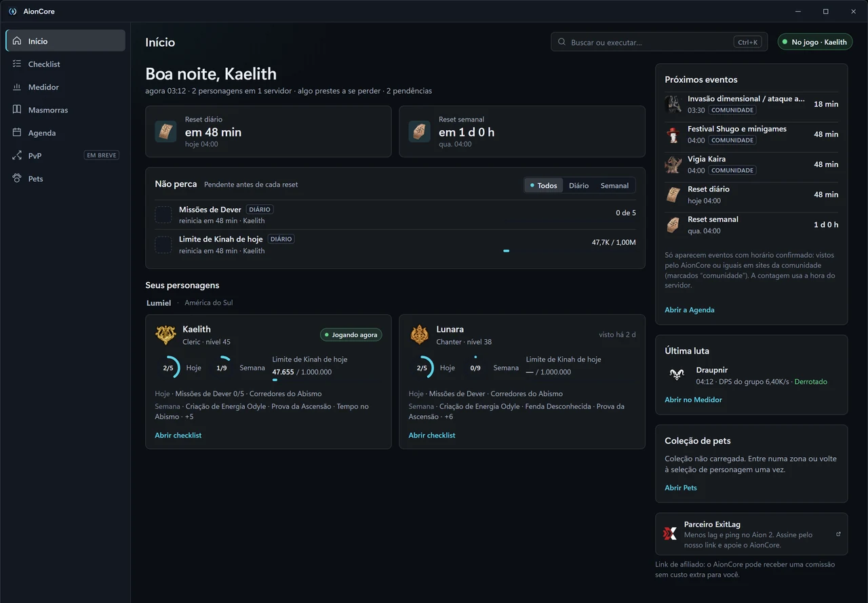Viewport: 868px width, 603px height.
Task: Click the Agenda calendar icon
Action: tap(17, 133)
